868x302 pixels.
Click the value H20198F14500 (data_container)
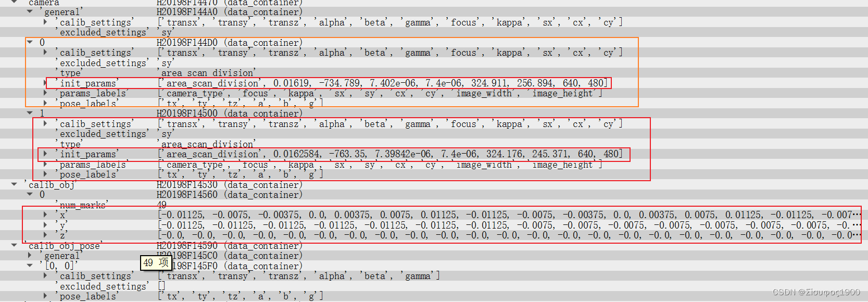(x=229, y=113)
